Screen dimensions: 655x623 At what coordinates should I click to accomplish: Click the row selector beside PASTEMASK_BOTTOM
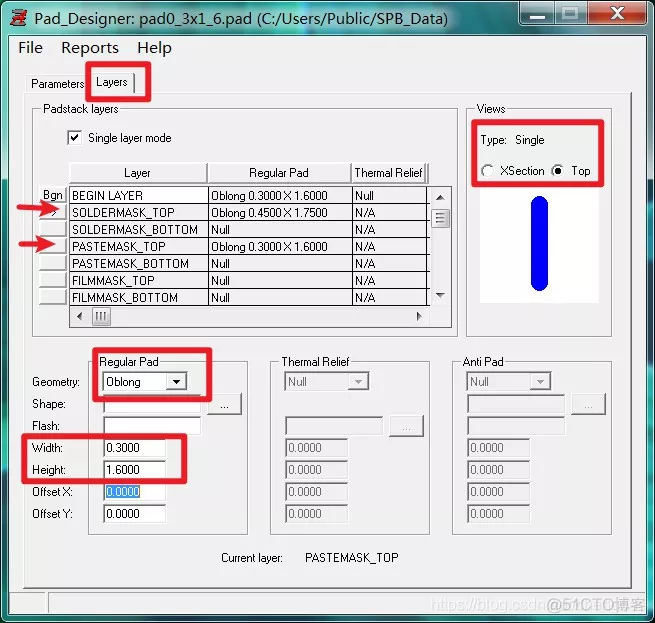click(53, 263)
